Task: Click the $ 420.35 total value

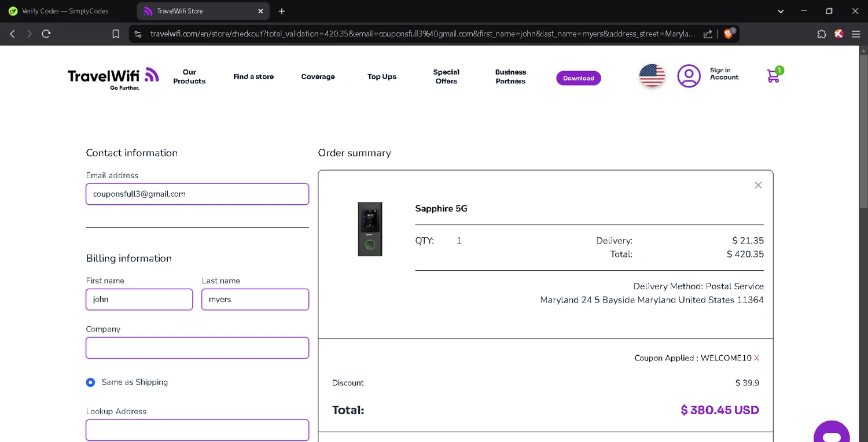Action: 745,254
